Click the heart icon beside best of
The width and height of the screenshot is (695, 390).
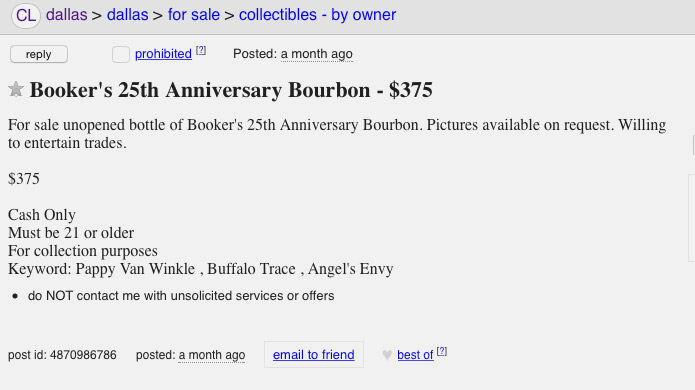click(387, 355)
